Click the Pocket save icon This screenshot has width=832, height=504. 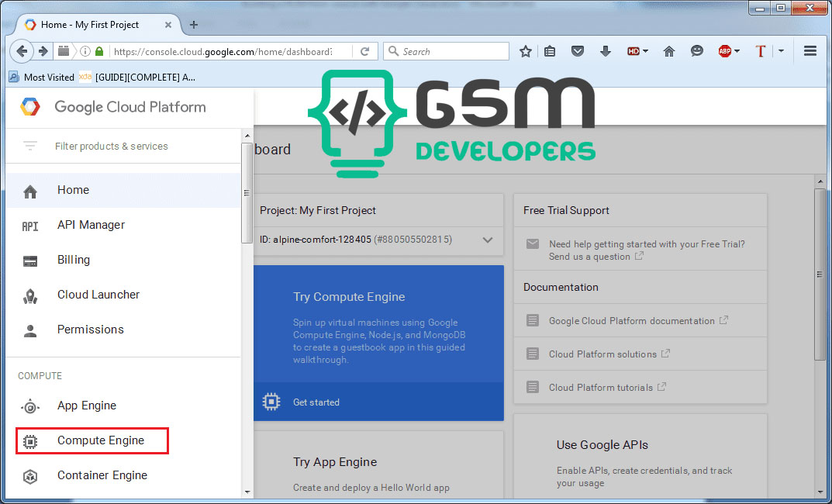(x=578, y=51)
